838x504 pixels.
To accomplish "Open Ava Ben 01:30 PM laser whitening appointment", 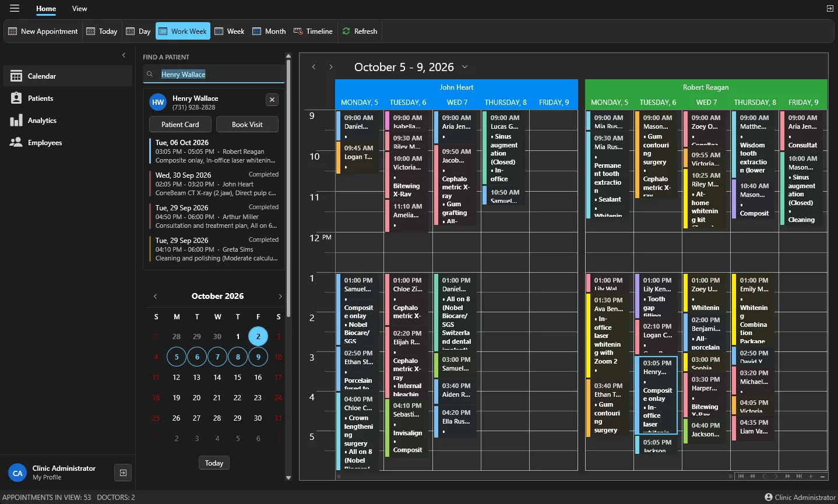I will coord(608,336).
